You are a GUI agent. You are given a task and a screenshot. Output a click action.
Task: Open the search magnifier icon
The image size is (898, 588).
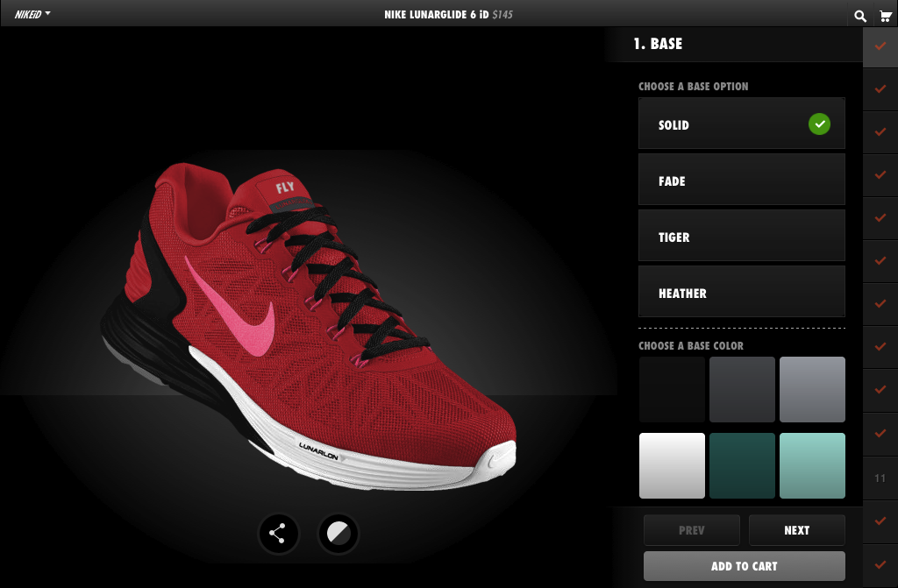coord(860,15)
